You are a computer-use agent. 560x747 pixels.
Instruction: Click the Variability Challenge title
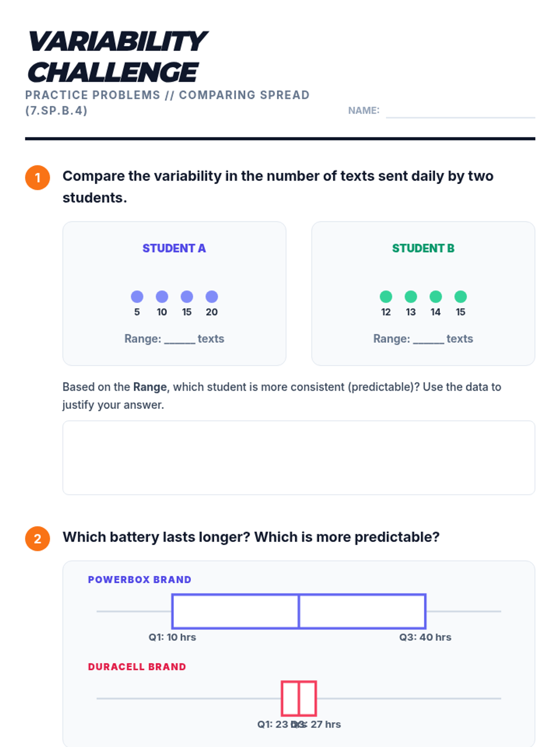point(117,56)
